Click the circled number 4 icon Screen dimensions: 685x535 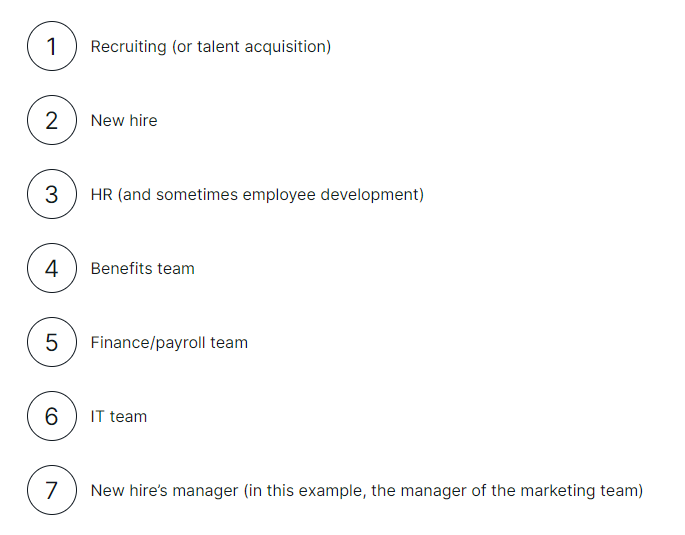pos(52,268)
